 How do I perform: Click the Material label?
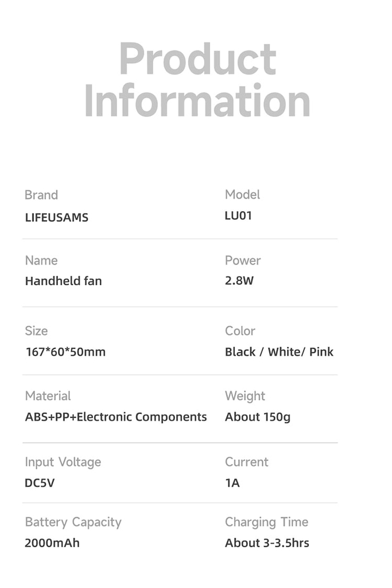click(48, 396)
